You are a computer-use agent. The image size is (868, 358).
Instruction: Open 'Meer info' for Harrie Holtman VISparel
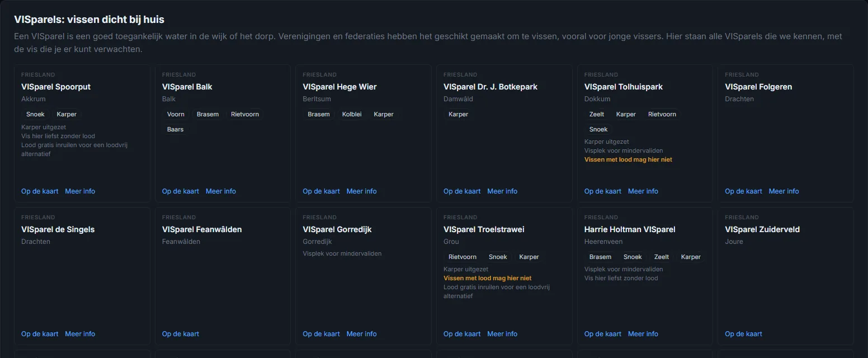pyautogui.click(x=643, y=334)
